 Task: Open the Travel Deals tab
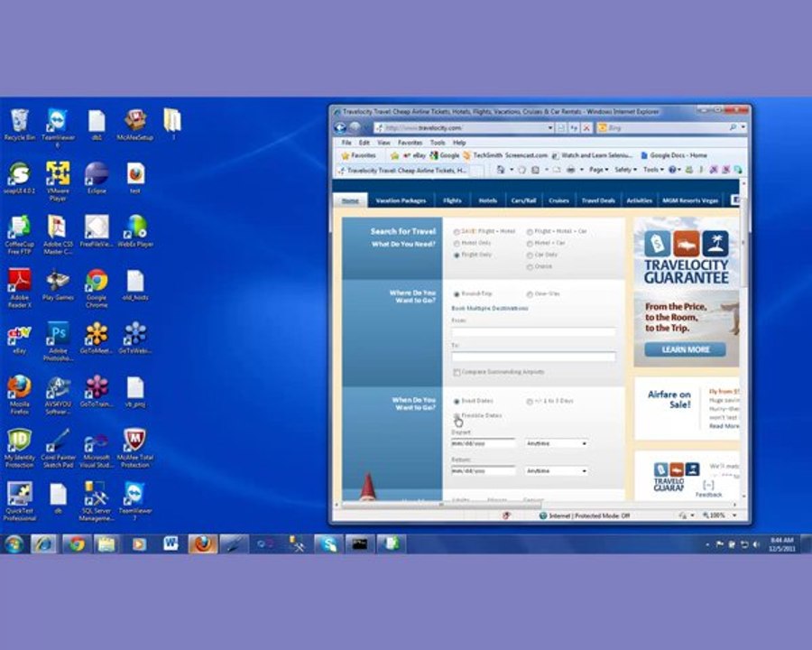click(598, 200)
